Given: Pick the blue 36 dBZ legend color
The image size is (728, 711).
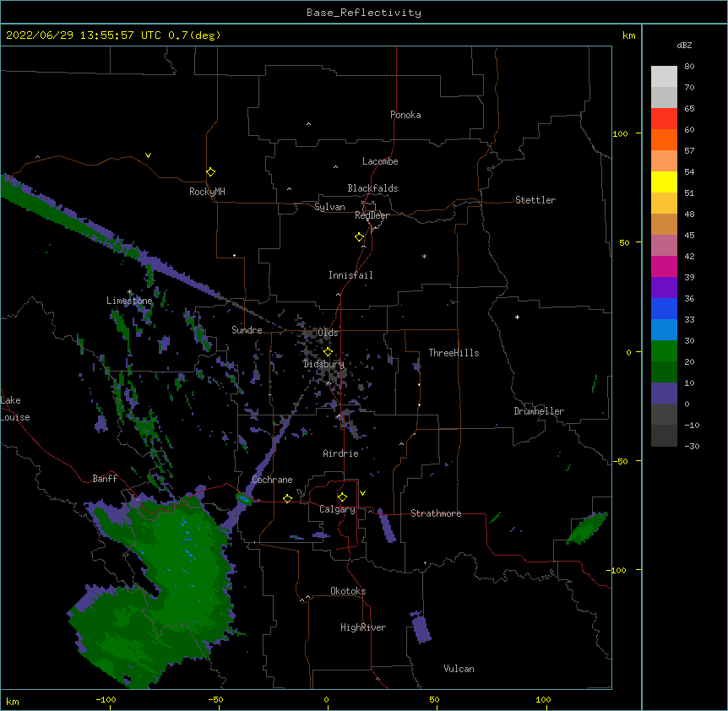Looking at the screenshot, I should 664,308.
